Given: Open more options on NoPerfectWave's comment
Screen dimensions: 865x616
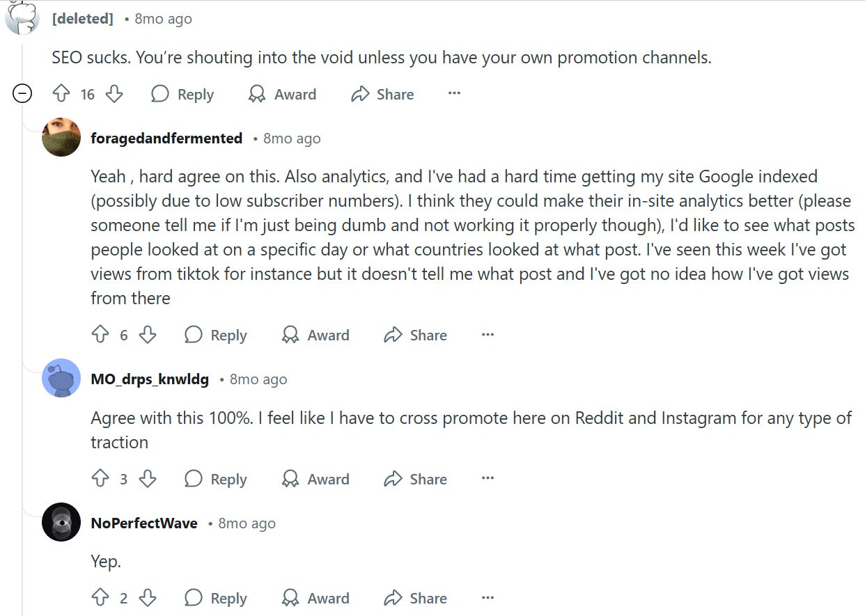Looking at the screenshot, I should (488, 597).
